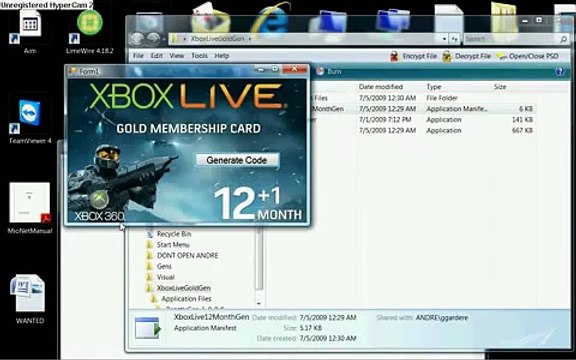Select Recycle Bin in folder tree

click(169, 234)
